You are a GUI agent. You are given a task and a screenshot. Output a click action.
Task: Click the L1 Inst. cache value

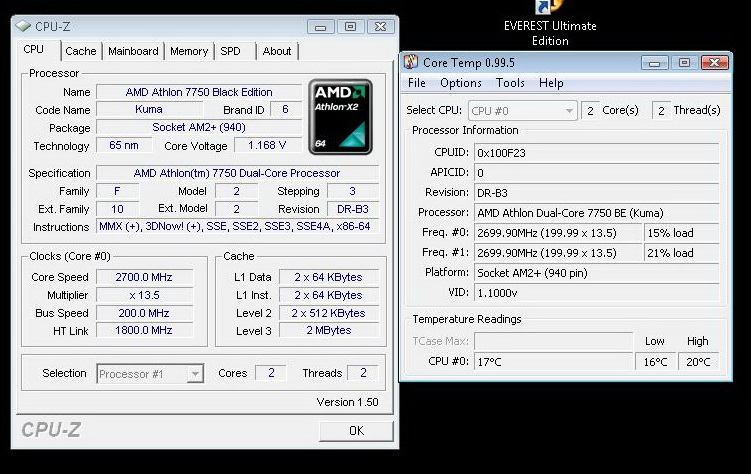pyautogui.click(x=329, y=295)
